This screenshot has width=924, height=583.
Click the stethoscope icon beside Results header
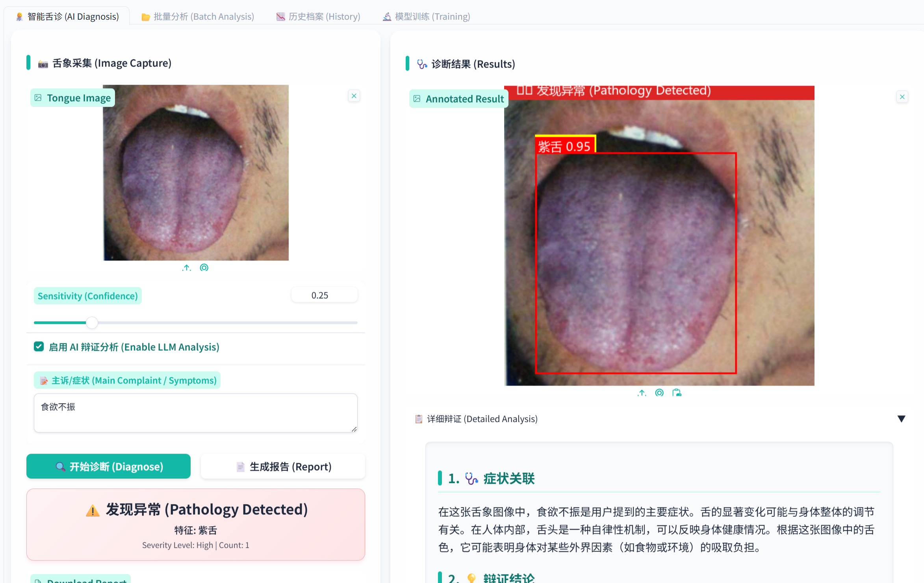coord(422,63)
